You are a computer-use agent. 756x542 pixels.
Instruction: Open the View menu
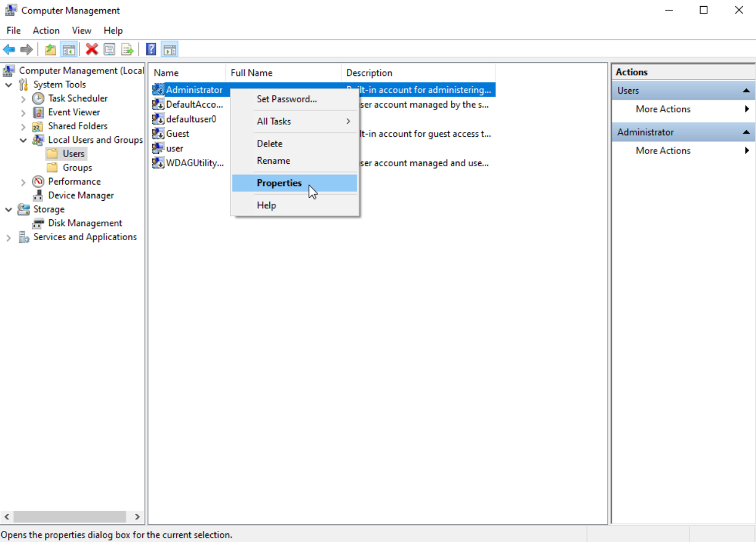point(81,30)
